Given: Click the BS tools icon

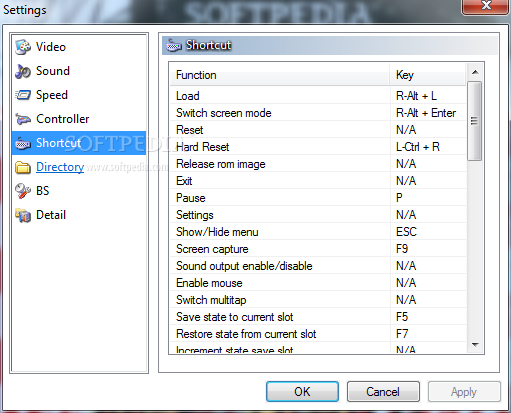Looking at the screenshot, I should [23, 191].
